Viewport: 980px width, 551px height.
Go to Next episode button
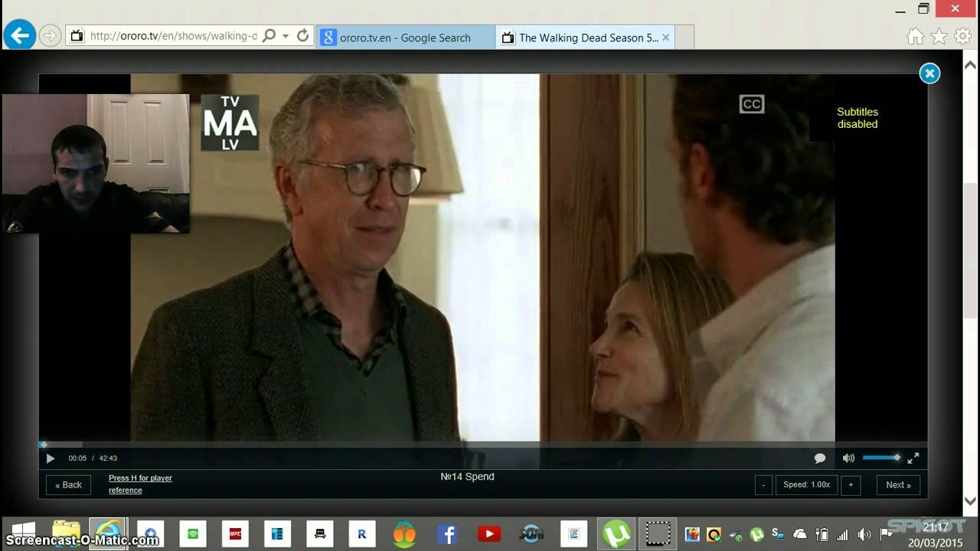click(898, 484)
